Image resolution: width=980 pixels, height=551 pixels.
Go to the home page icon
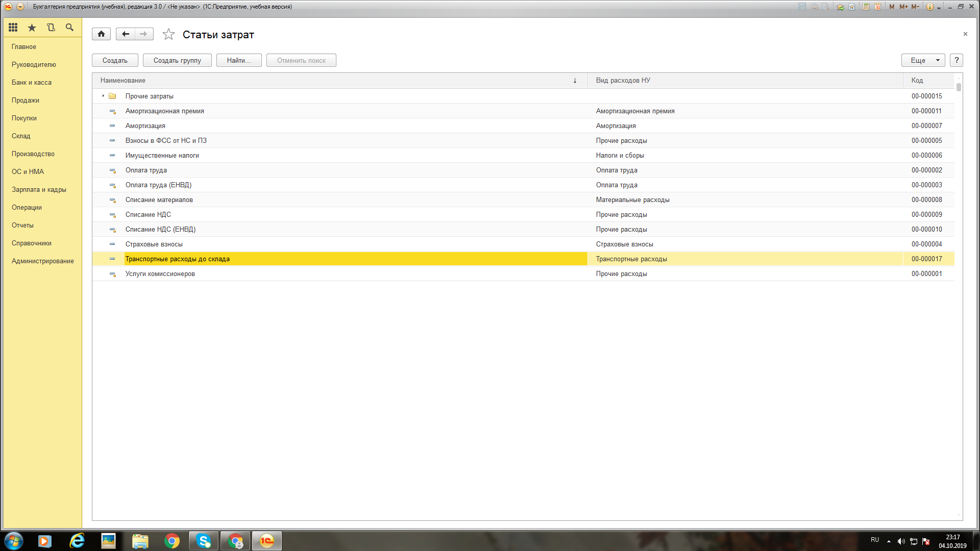(x=101, y=34)
